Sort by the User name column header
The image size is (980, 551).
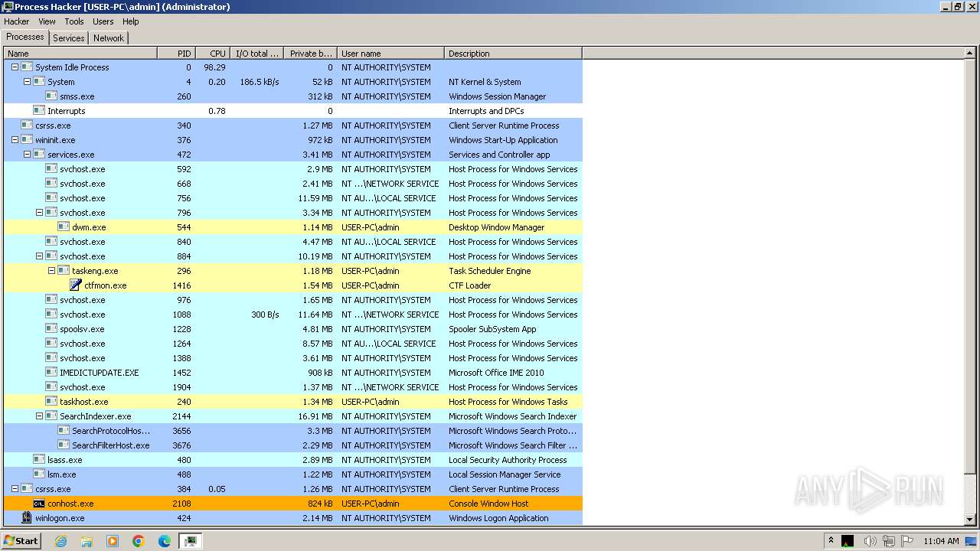[390, 54]
